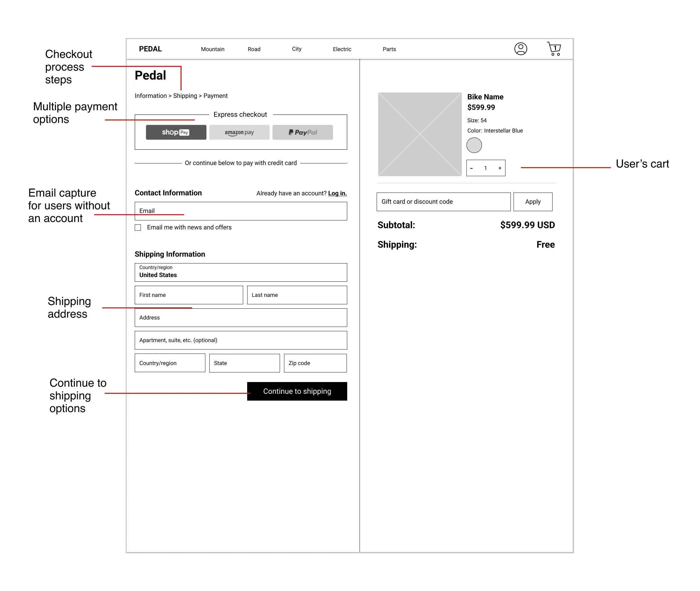Viewport: 700px width, 591px height.
Task: Apply the gift card code
Action: (x=532, y=202)
